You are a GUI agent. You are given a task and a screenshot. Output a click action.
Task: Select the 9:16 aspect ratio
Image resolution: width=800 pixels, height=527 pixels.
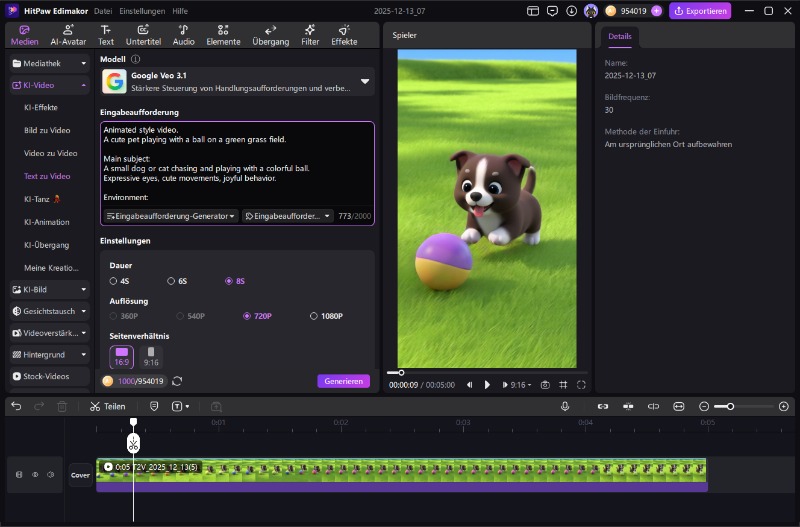click(151, 357)
